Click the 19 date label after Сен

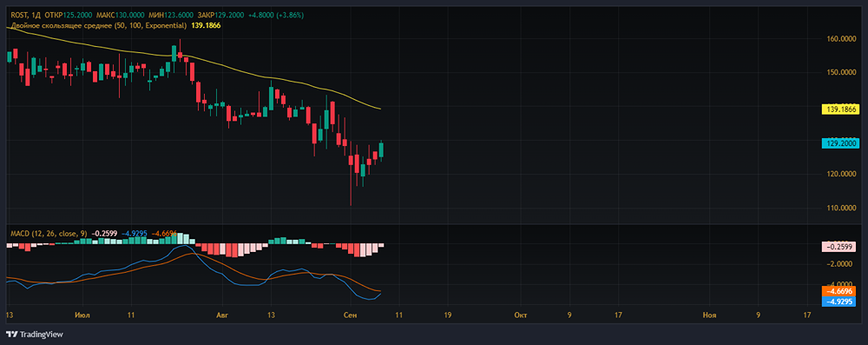tap(447, 315)
